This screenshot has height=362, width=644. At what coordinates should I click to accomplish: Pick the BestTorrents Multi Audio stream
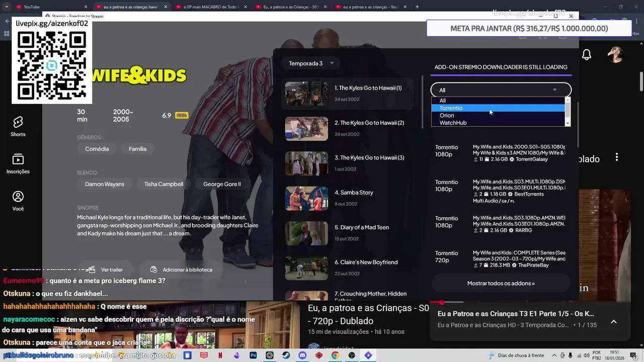point(501,191)
